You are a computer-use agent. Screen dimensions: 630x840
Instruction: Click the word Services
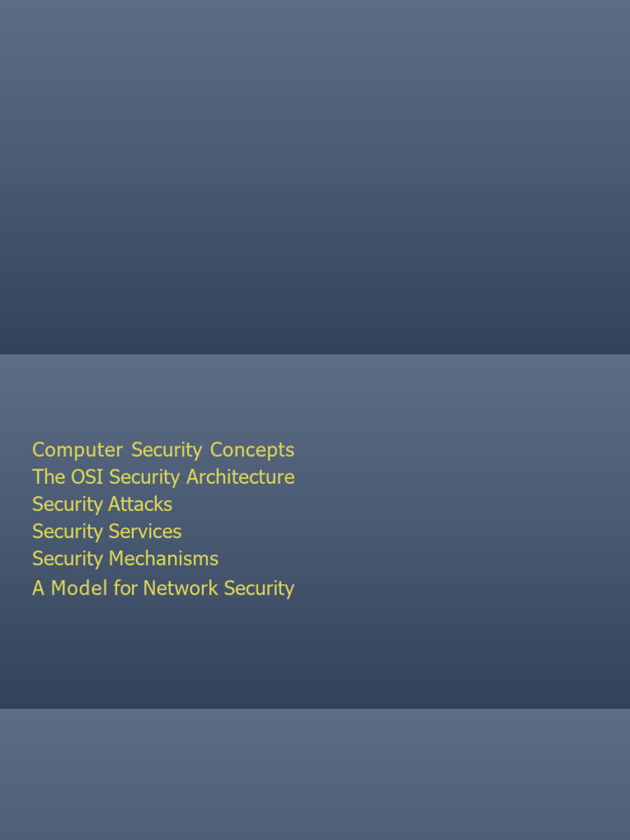(x=144, y=531)
